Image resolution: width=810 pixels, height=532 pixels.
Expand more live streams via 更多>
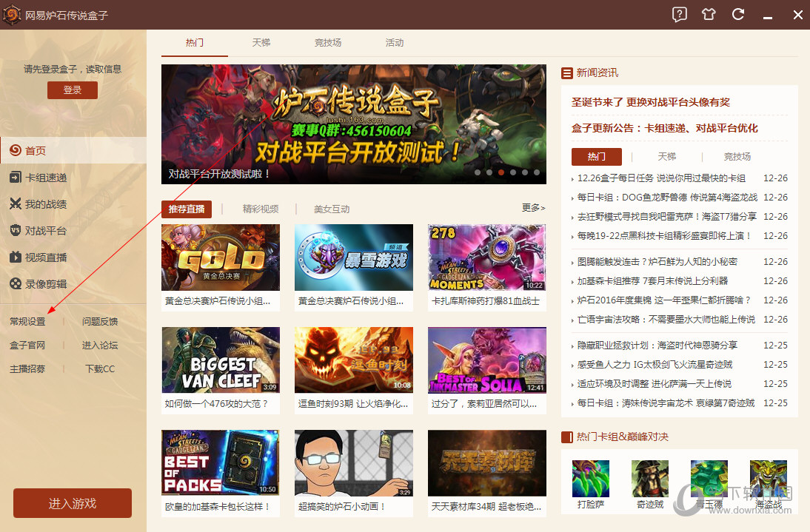pyautogui.click(x=532, y=209)
